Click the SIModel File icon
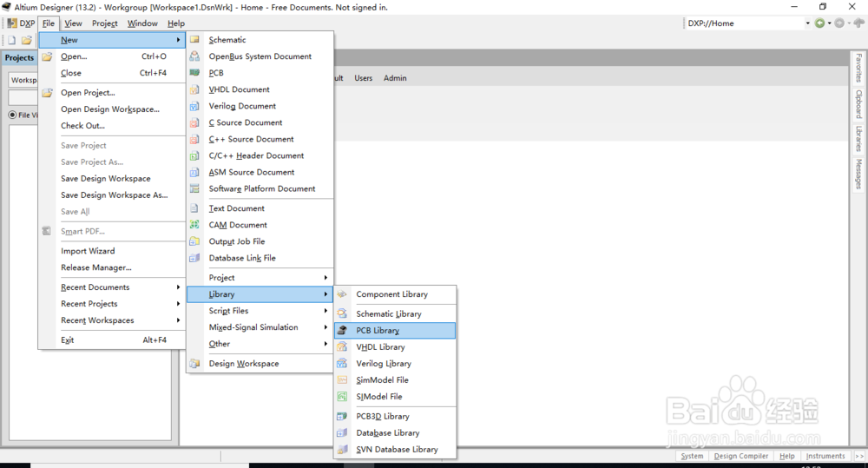 [x=342, y=397]
